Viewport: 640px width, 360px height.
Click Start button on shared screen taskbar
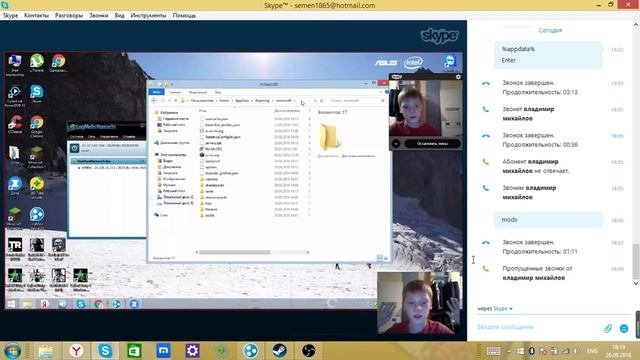coord(11,304)
